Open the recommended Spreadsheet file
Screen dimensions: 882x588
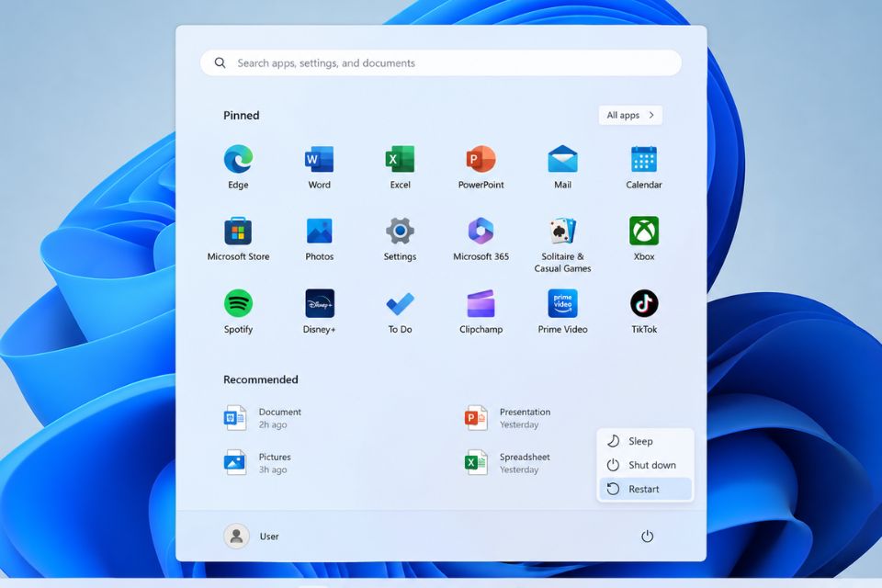[x=507, y=462]
